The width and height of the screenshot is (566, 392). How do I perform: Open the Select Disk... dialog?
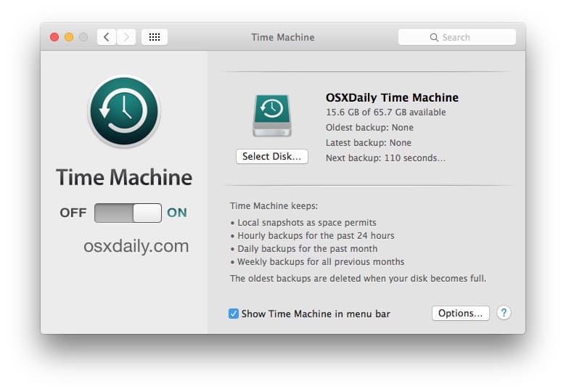tap(272, 157)
